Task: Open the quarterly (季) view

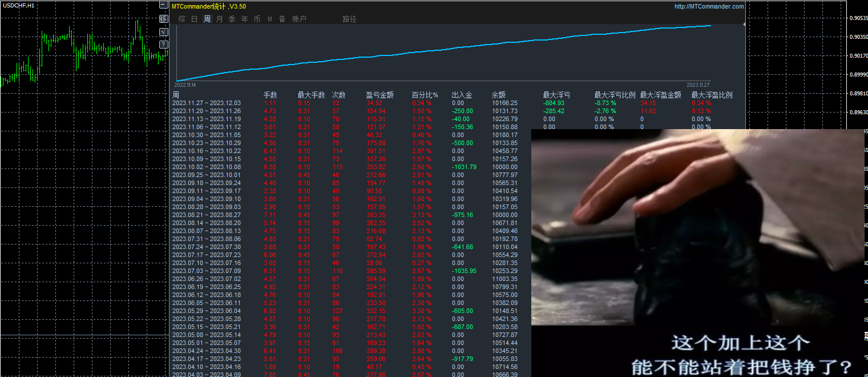Action: tap(231, 18)
